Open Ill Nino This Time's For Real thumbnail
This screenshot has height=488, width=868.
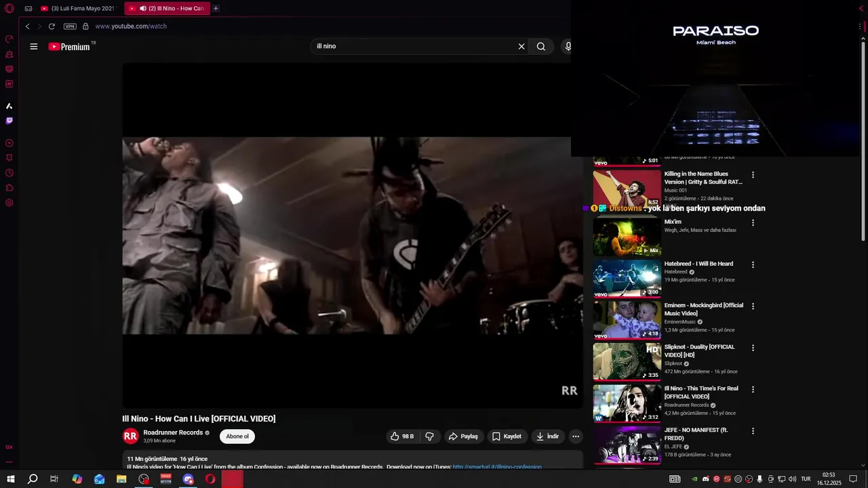click(x=627, y=403)
